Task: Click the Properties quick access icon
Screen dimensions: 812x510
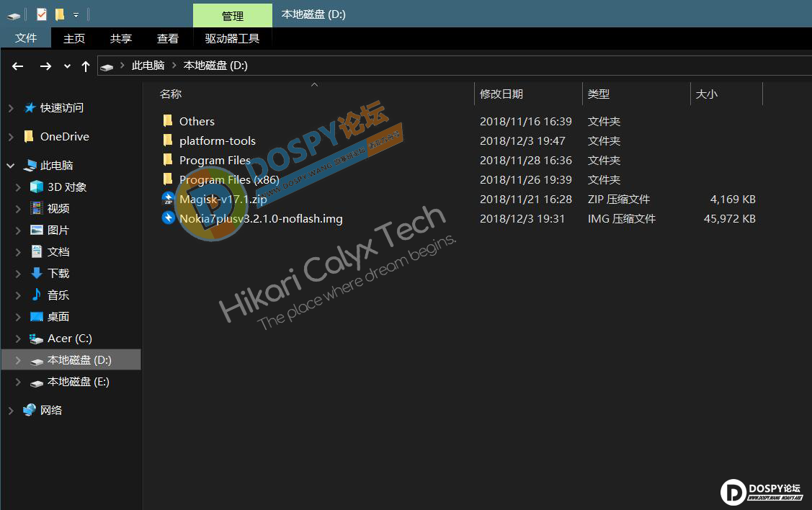Action: pyautogui.click(x=41, y=14)
